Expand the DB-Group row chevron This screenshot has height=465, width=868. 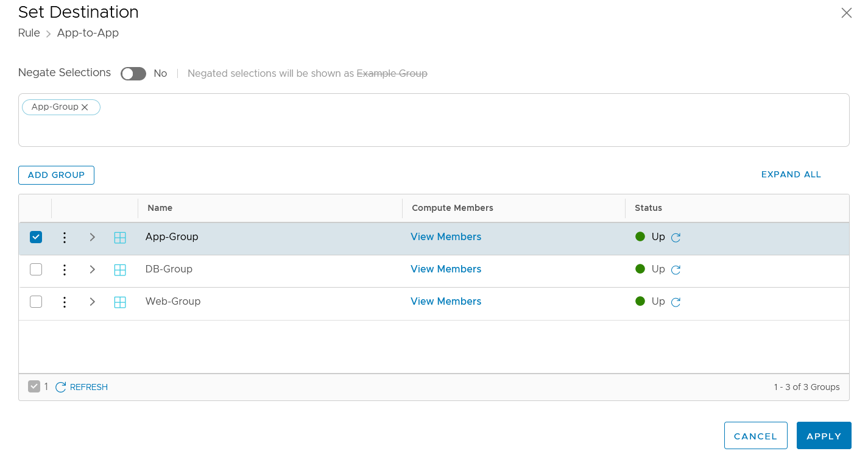93,269
